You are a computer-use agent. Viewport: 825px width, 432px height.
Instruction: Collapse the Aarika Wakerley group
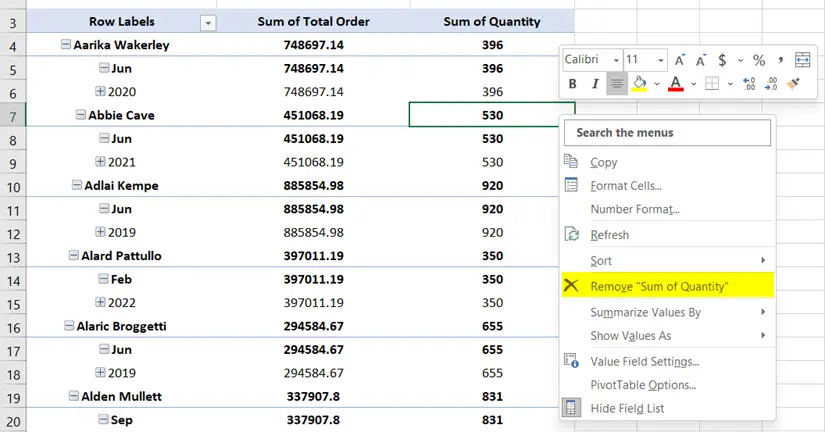tap(66, 44)
